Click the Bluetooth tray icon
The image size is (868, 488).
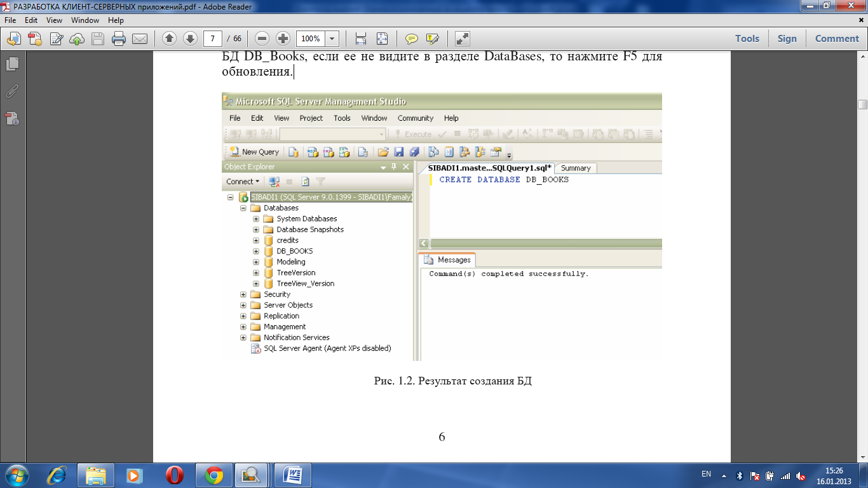(x=739, y=475)
